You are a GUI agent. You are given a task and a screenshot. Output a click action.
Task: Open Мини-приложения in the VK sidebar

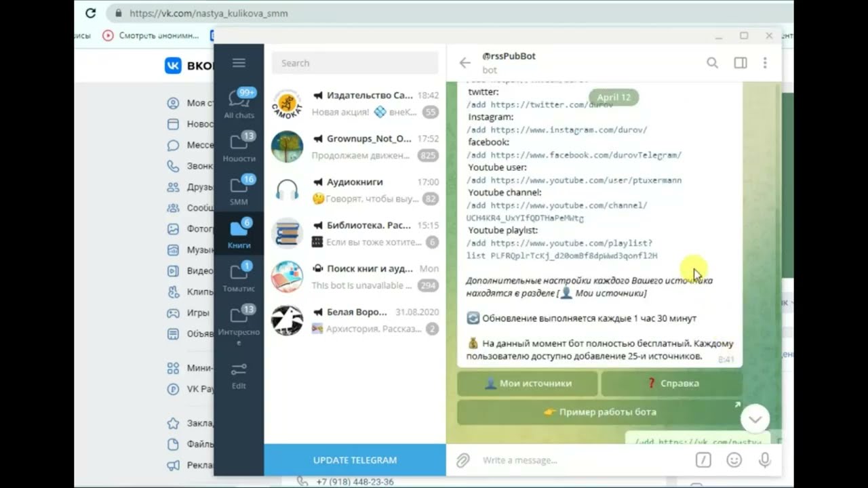tap(191, 369)
